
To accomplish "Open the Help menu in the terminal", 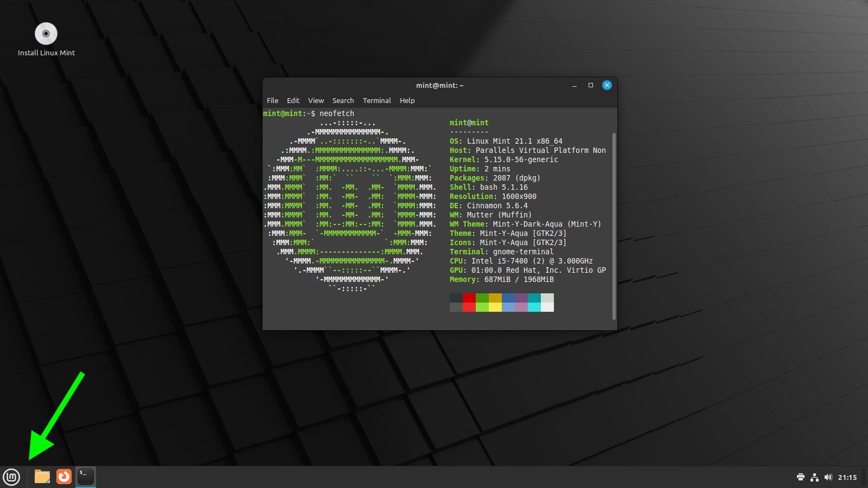I will (x=407, y=100).
